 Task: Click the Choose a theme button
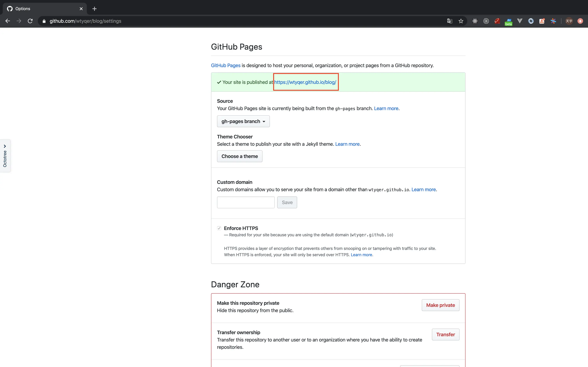(x=239, y=156)
